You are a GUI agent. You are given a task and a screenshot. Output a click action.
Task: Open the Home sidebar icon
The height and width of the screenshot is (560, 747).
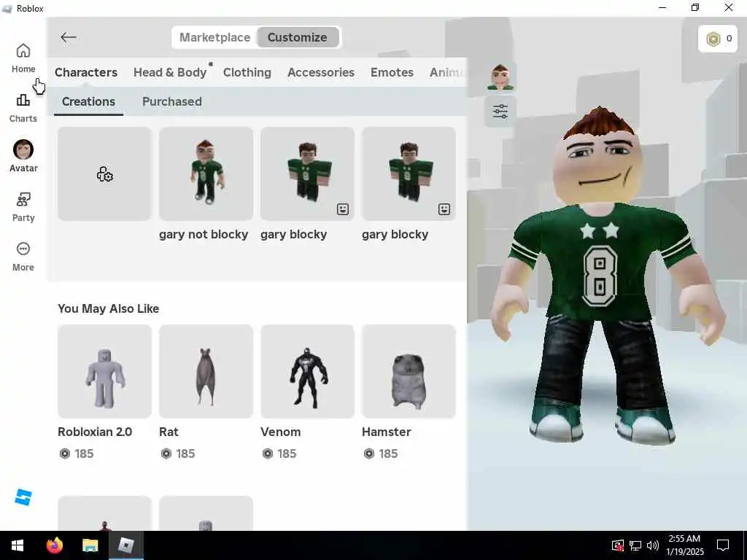point(23,58)
